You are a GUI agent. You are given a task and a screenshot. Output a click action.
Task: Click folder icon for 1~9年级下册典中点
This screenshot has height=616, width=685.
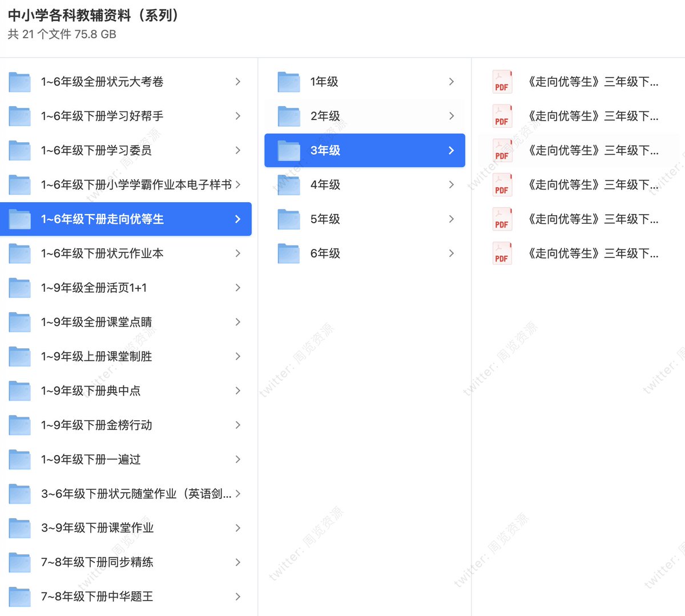click(x=19, y=390)
